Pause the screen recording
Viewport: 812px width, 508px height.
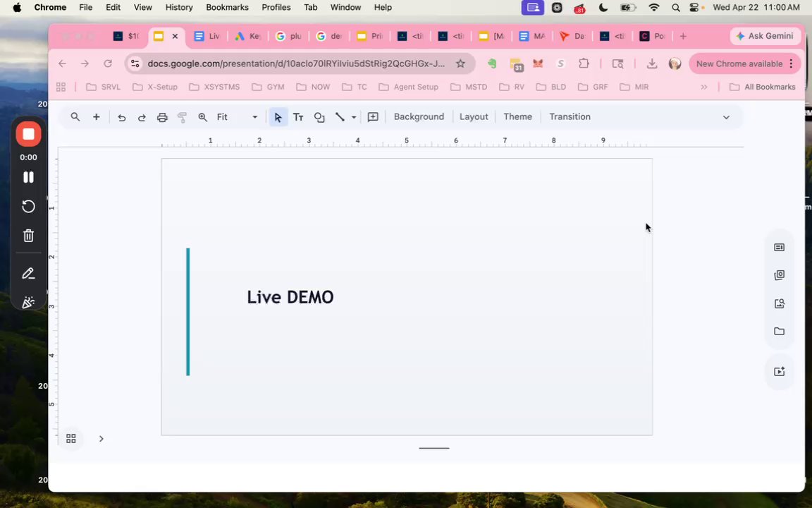point(28,177)
